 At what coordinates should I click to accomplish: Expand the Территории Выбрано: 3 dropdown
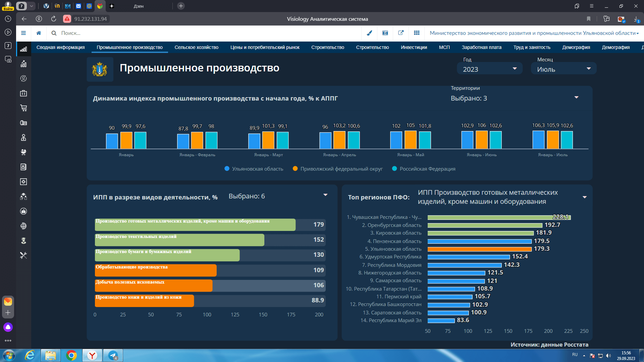pos(515,98)
